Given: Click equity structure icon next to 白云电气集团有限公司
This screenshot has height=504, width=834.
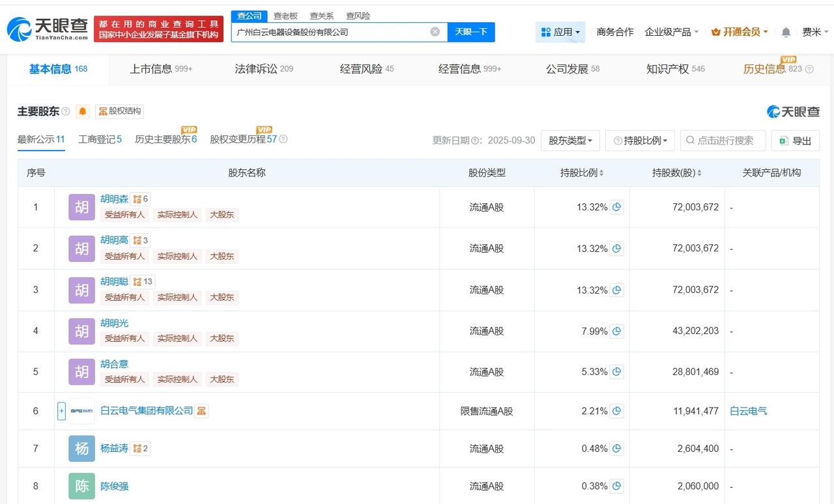Looking at the screenshot, I should tap(202, 411).
